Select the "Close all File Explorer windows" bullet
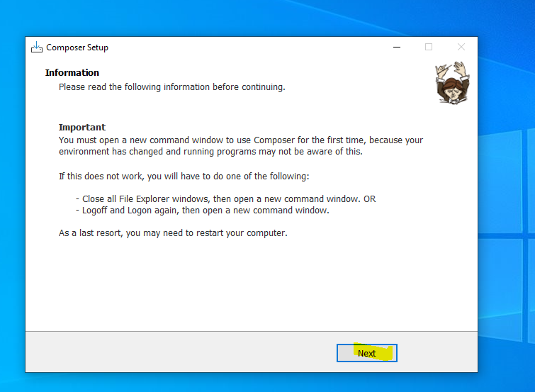Viewport: 535px width, 392px height. coord(225,199)
